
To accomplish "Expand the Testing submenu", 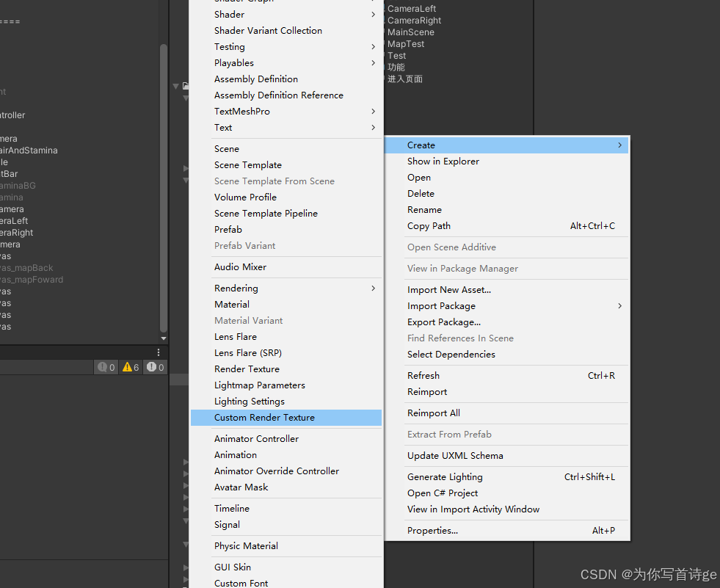I will [286, 47].
